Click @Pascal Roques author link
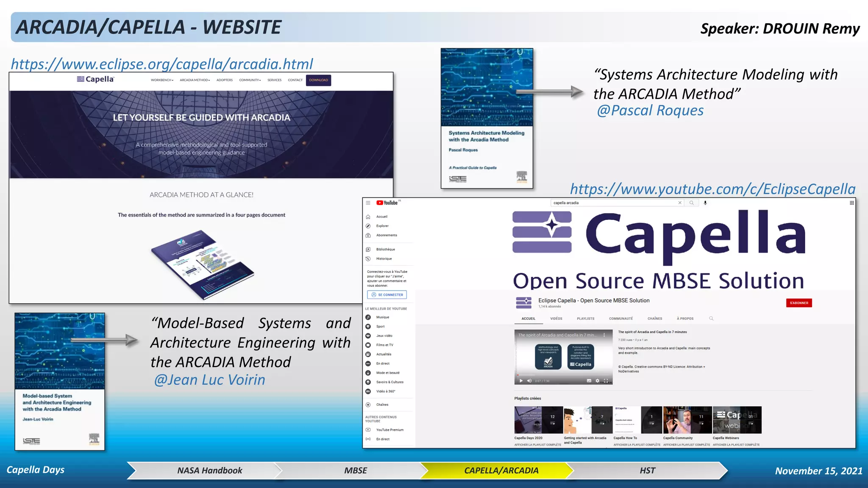The height and width of the screenshot is (488, 868). (x=650, y=111)
